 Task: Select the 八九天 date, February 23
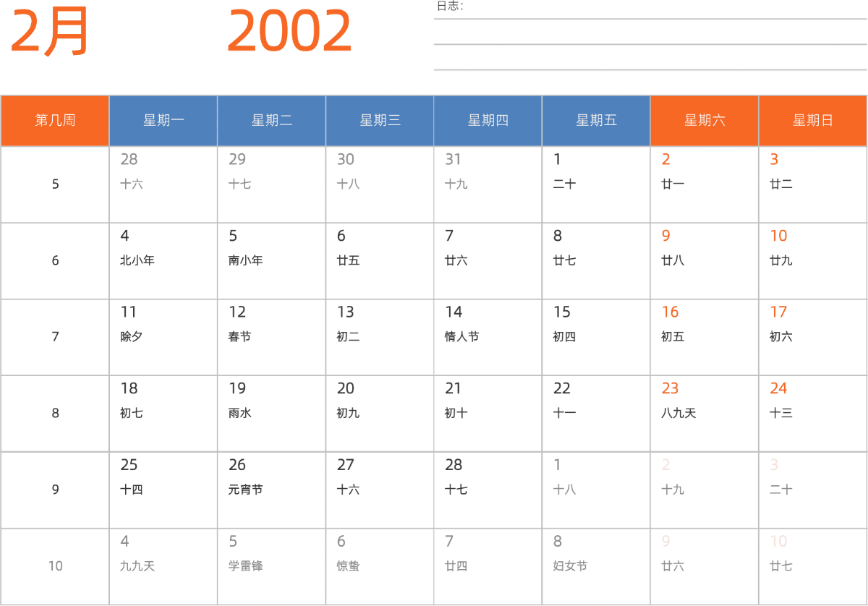tap(705, 414)
